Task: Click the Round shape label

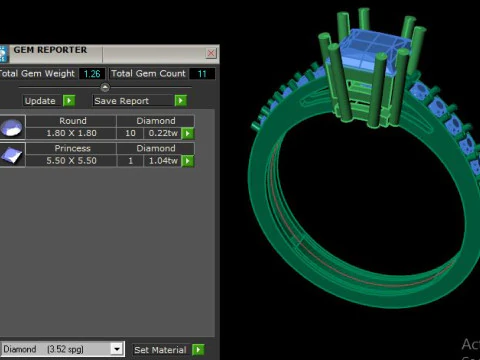Action: (x=73, y=121)
